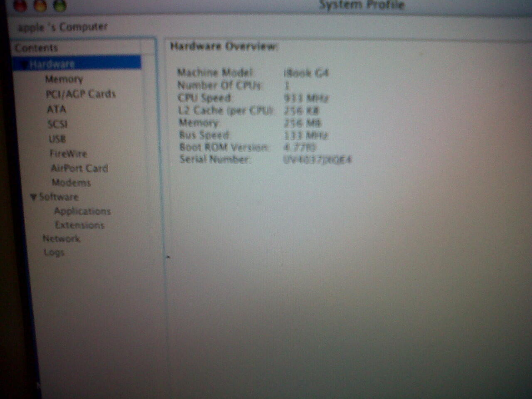This screenshot has width=532, height=399.
Task: Click the Serial Number value
Action: click(x=318, y=160)
